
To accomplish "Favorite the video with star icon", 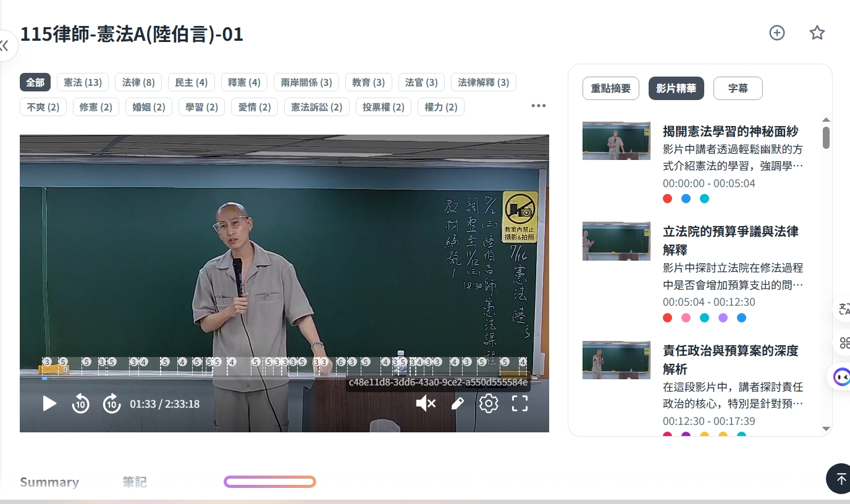I will (817, 33).
